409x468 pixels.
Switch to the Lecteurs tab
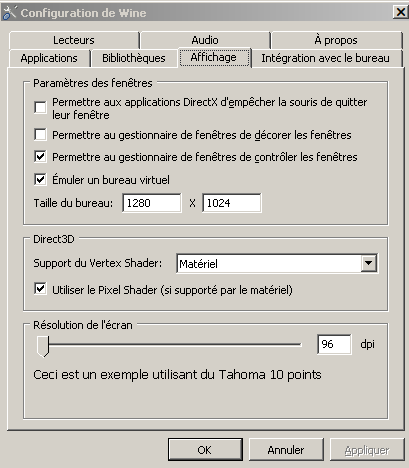pos(74,40)
